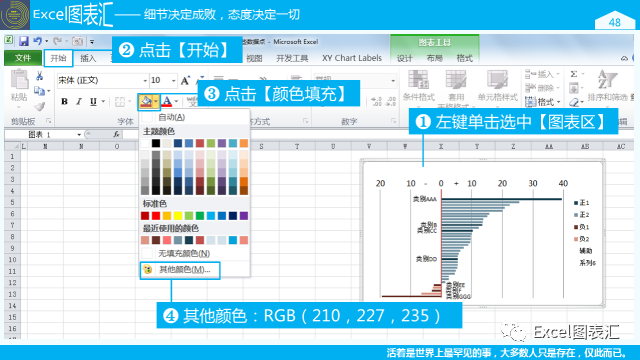Choose 无填充颜色(N) option

[x=184, y=253]
